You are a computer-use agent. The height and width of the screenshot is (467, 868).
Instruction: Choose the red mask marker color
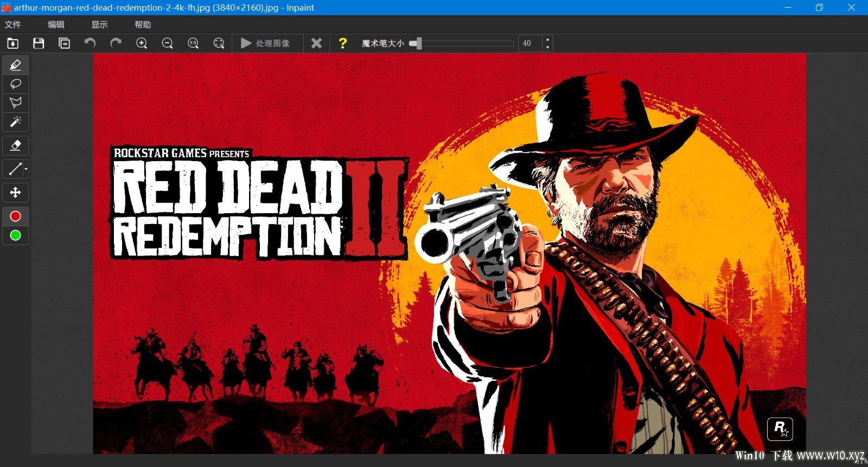click(x=16, y=216)
